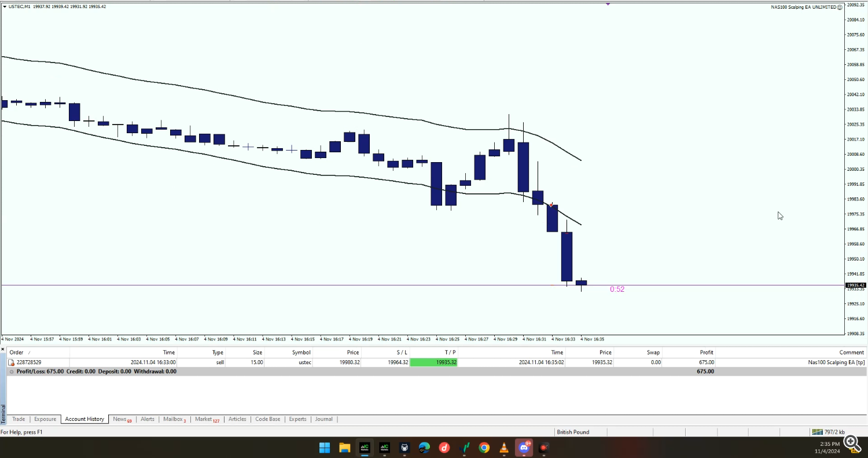Open the USTEC,M1 chart menu arrow
This screenshot has height=458, width=868.
pos(5,6)
